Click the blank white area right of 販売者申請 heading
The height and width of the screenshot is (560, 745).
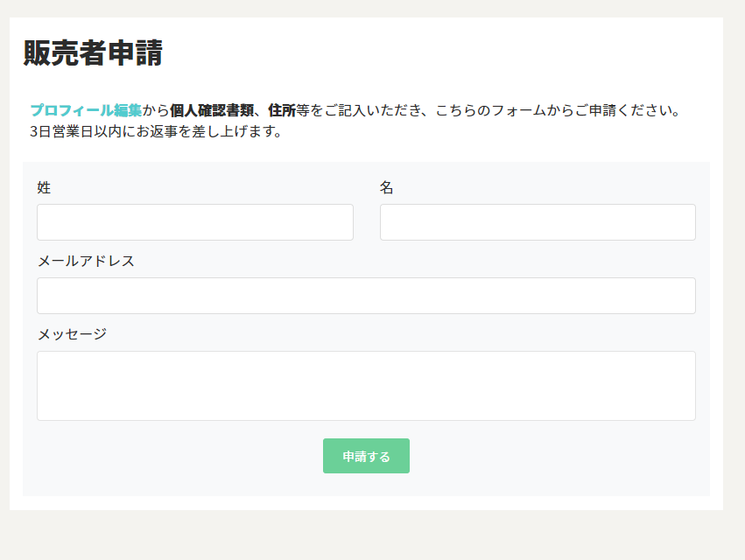pyautogui.click(x=438, y=53)
